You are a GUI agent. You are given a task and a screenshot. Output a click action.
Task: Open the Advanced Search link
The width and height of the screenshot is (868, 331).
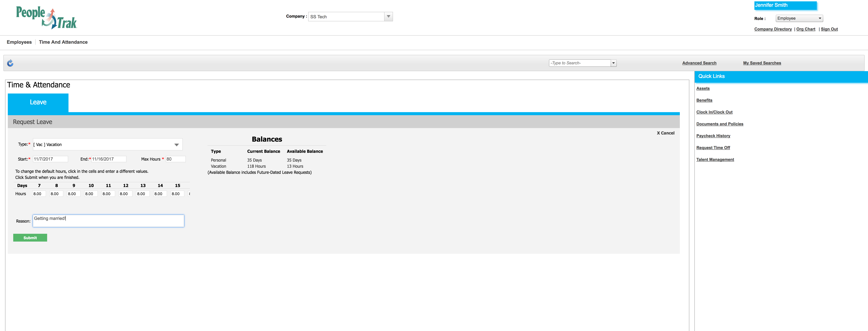(699, 63)
